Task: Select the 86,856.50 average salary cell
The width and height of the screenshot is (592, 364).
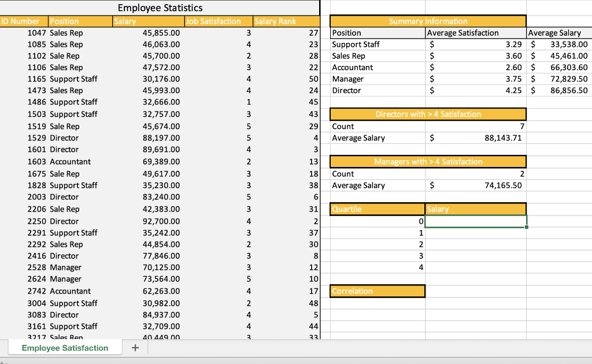Action: (x=559, y=91)
